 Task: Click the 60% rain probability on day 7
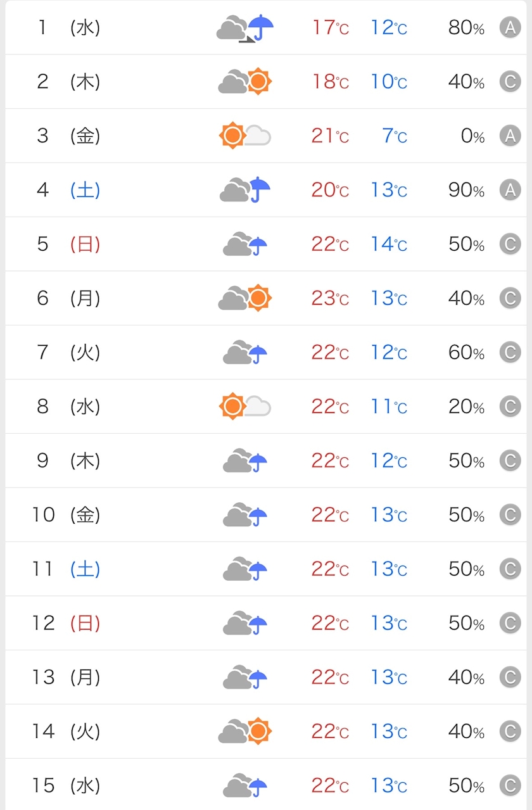coord(466,353)
